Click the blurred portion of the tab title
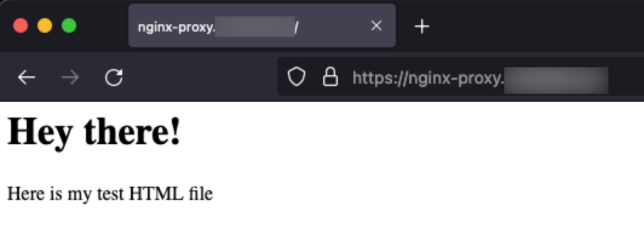Viewport: 644px width, 246px height. tap(255, 27)
